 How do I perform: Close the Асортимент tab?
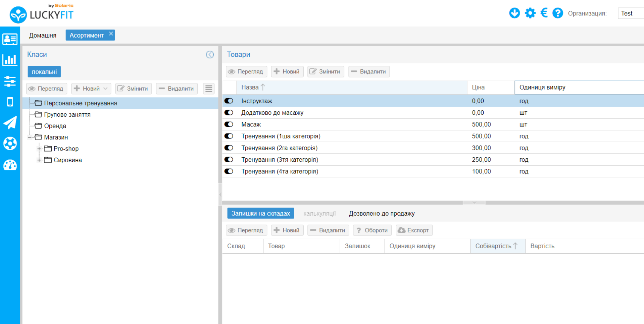(x=111, y=34)
